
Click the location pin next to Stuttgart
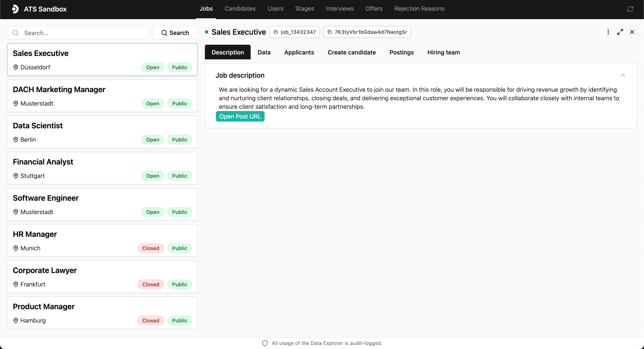click(x=16, y=176)
